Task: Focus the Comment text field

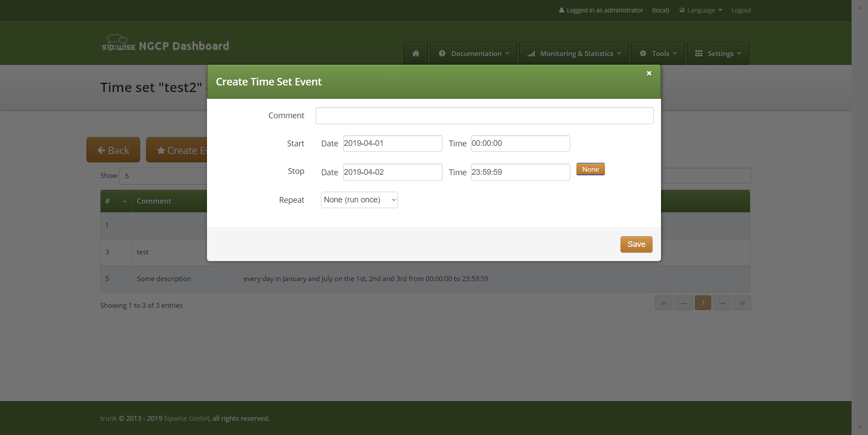Action: pos(484,116)
